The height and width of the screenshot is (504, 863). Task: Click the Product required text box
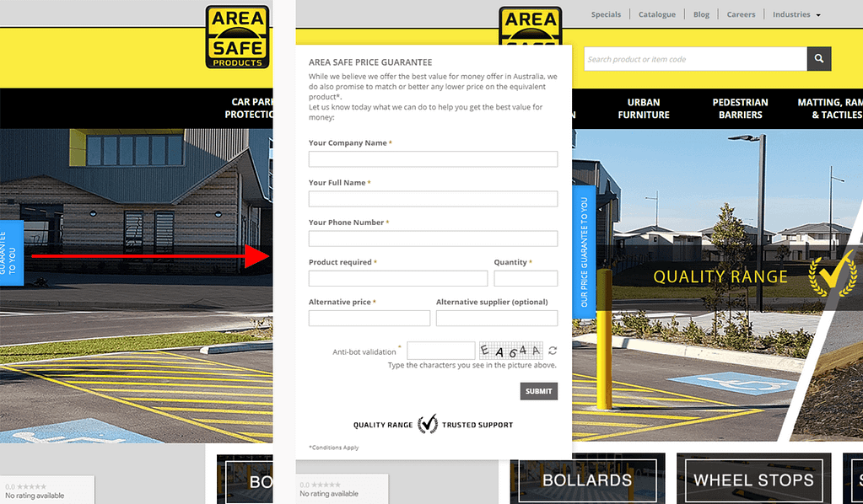click(397, 278)
